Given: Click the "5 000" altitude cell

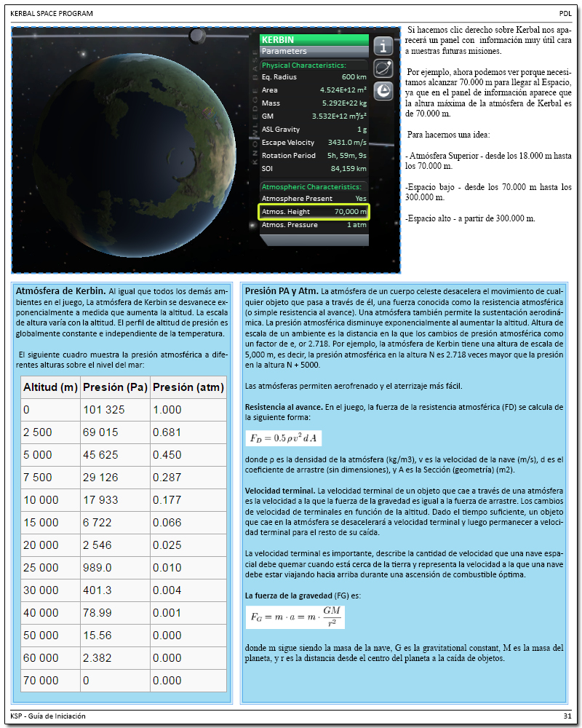Looking at the screenshot, I should click(51, 455).
